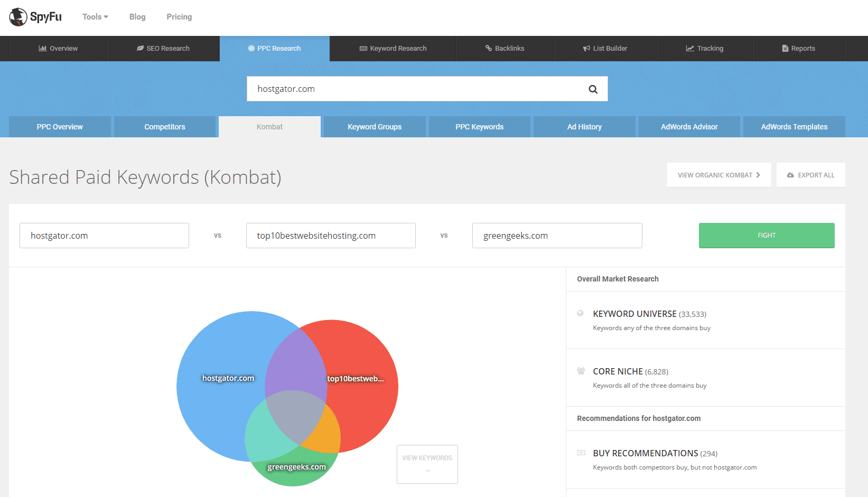Open the List Builder tab
The width and height of the screenshot is (868, 497).
click(605, 49)
